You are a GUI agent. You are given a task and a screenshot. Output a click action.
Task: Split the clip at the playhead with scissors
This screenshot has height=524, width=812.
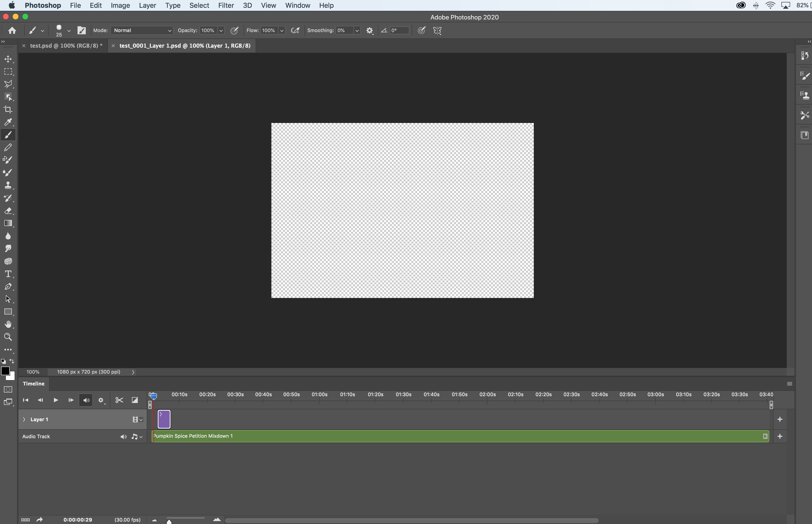tap(119, 400)
